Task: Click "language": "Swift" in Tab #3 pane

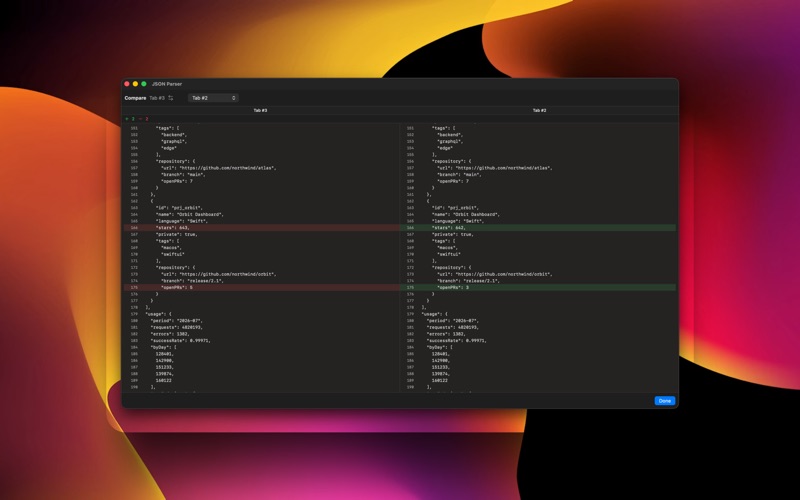Action: 182,221
